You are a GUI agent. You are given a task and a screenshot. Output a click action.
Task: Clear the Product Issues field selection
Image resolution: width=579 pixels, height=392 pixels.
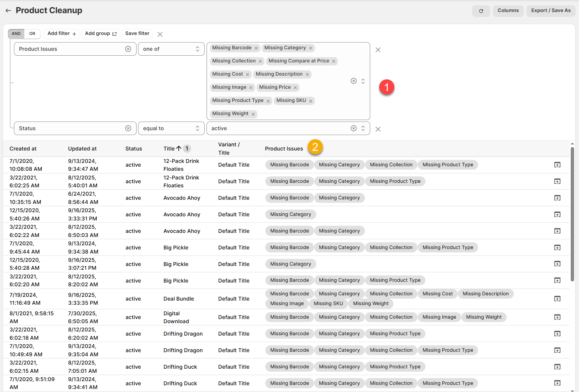pos(128,49)
